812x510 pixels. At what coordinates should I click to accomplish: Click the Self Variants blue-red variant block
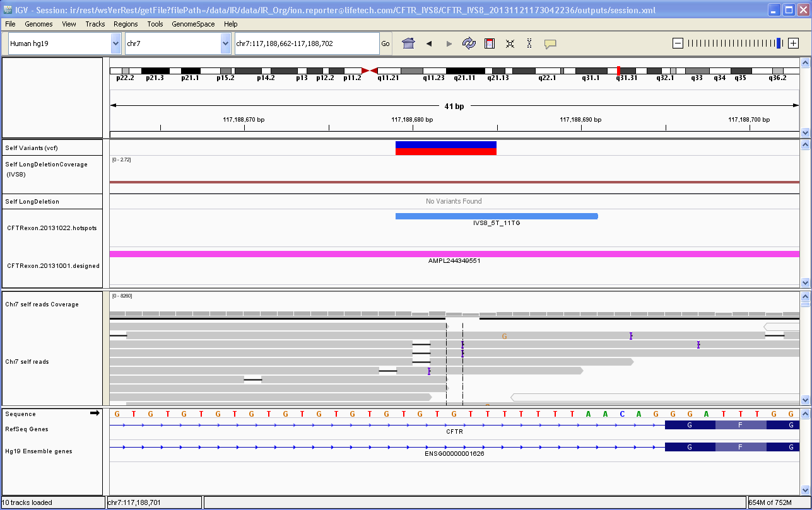tap(445, 148)
